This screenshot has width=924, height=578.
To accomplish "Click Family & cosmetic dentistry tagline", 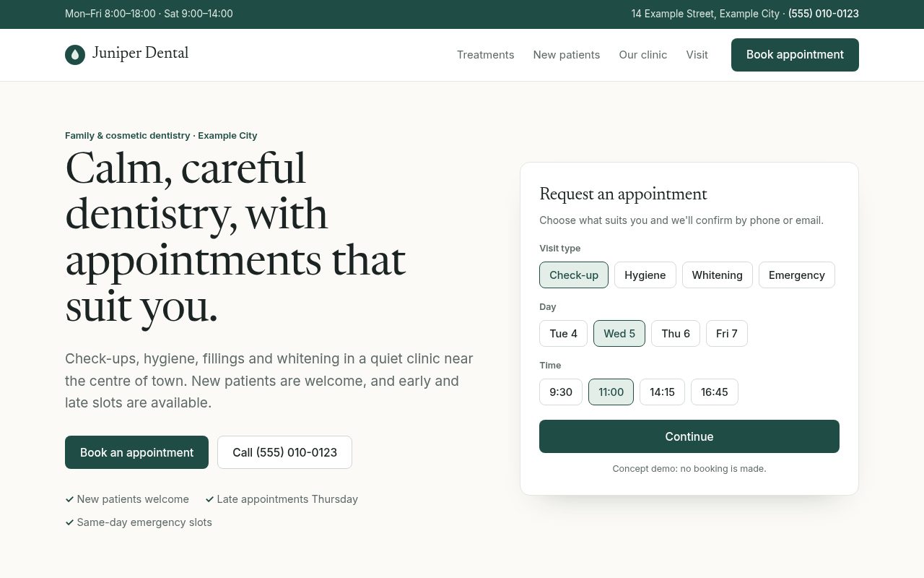I will point(161,136).
